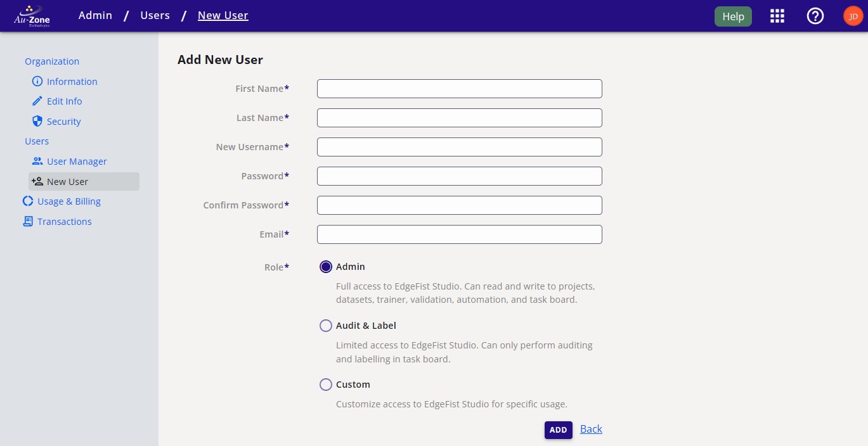Select the Custom role option
This screenshot has width=868, height=446.
(x=325, y=385)
